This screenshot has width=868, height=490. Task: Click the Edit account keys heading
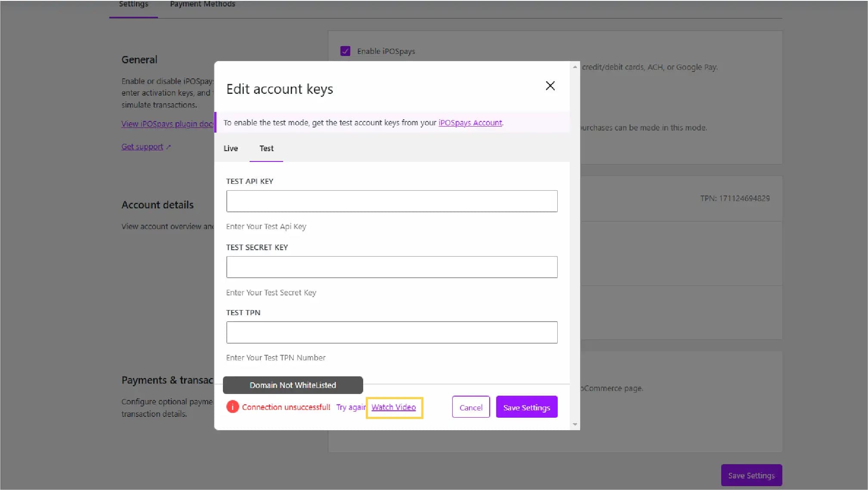pos(280,89)
